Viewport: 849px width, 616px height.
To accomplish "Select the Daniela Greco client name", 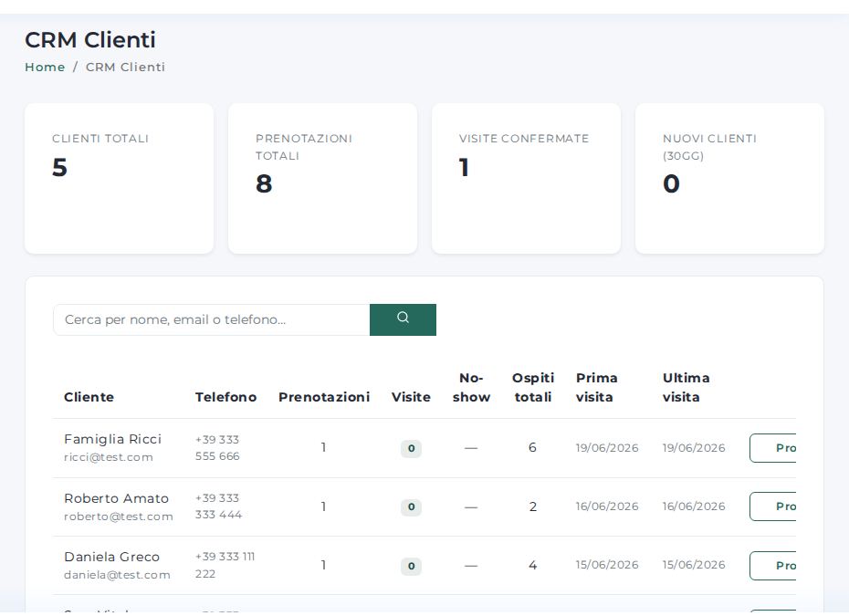I will [111, 557].
